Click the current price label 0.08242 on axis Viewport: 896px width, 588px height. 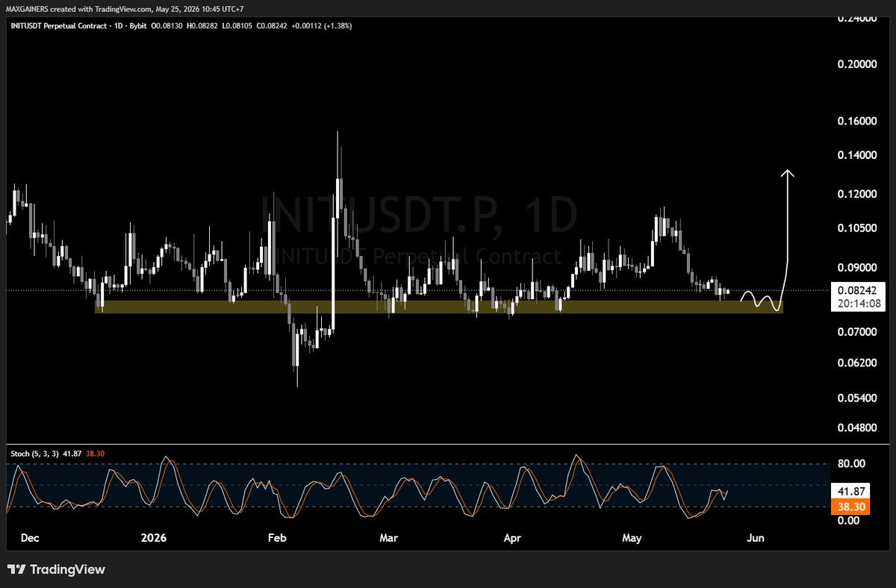(x=858, y=292)
